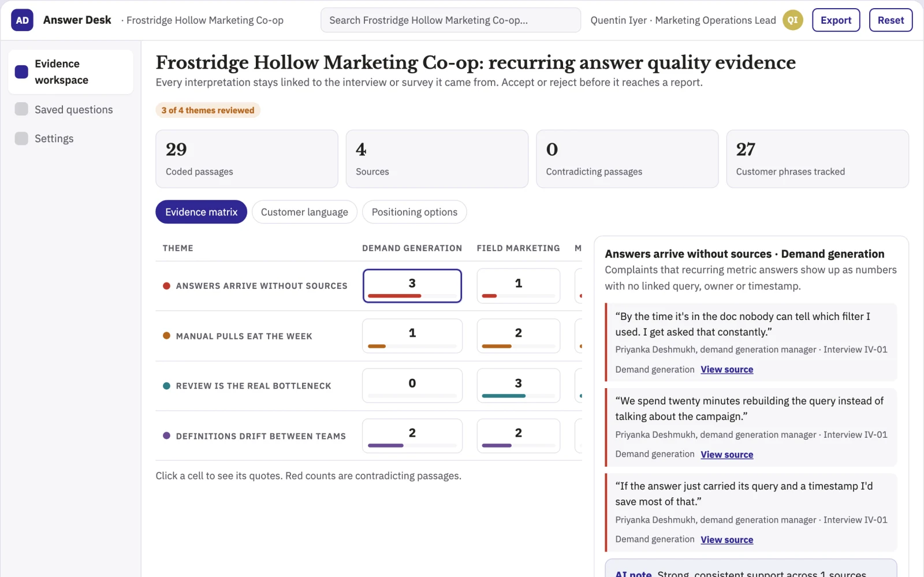The height and width of the screenshot is (577, 924).
Task: Click the 29 Coded passages stat card
Action: click(x=247, y=159)
